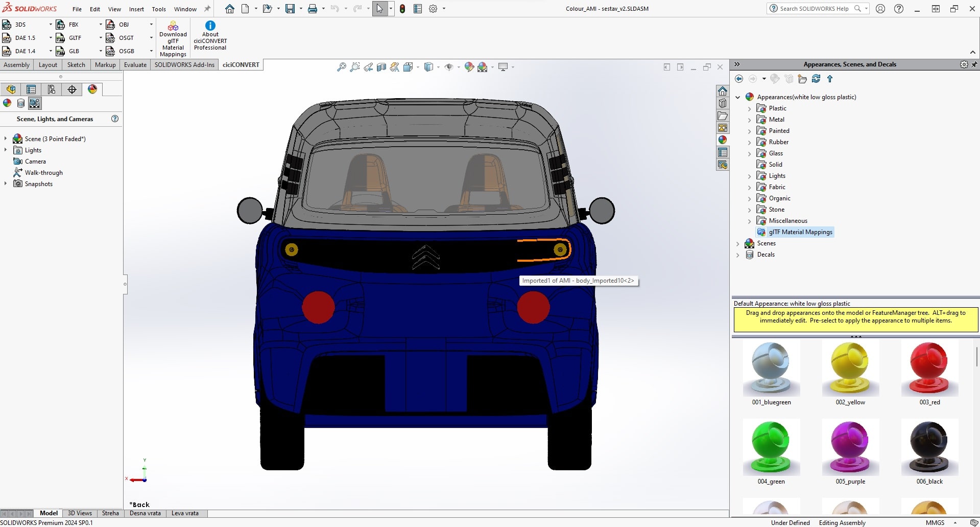Open the 3D Views bottom tab
Image resolution: width=980 pixels, height=527 pixels.
(80, 513)
